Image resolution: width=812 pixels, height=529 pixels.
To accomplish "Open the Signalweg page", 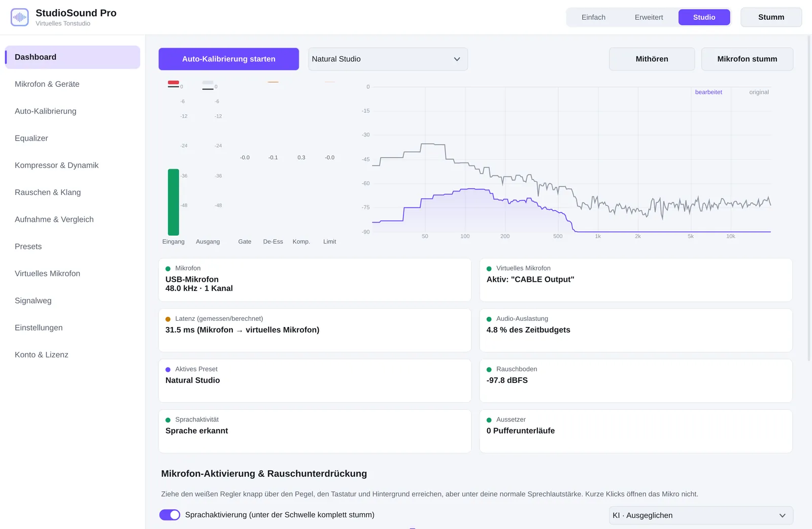I will click(73, 301).
